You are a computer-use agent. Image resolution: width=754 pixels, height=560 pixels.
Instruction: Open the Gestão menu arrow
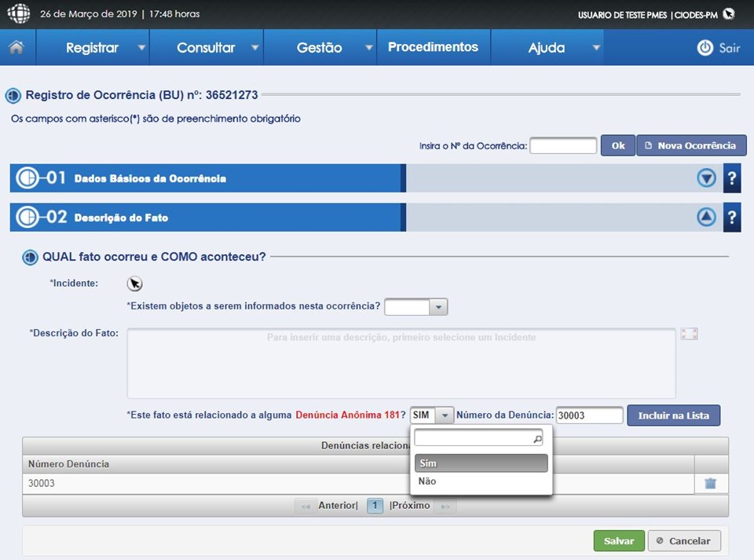click(369, 48)
